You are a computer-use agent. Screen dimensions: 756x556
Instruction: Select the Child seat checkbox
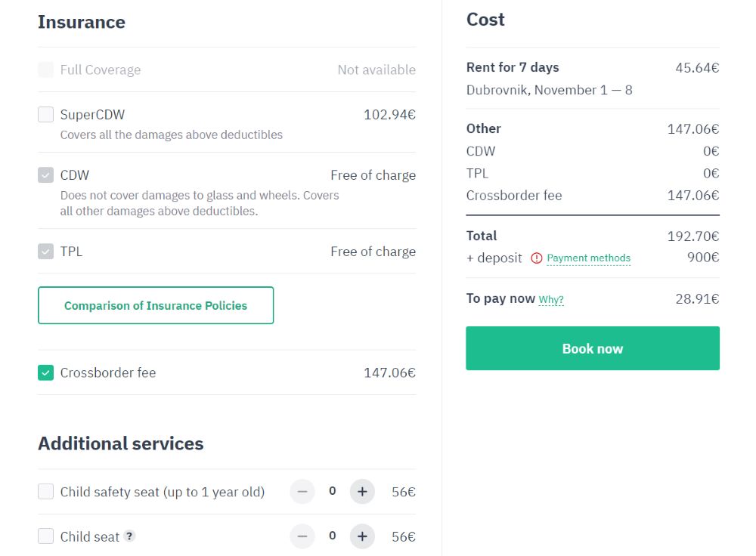coord(46,536)
